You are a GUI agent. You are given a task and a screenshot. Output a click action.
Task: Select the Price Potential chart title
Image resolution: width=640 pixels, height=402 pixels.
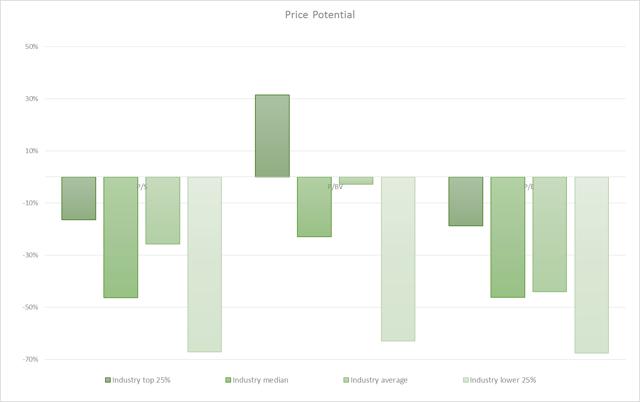320,15
